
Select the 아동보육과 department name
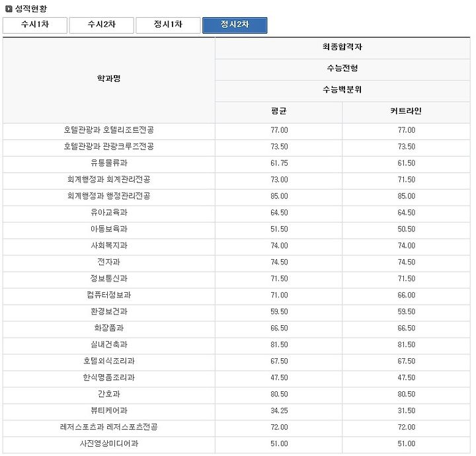(x=108, y=229)
